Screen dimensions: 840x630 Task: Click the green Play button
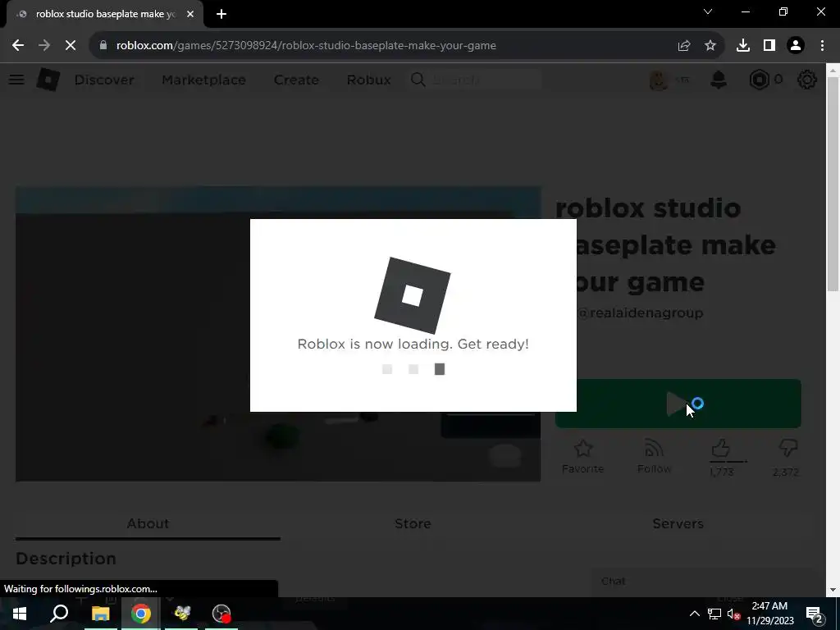click(x=678, y=404)
